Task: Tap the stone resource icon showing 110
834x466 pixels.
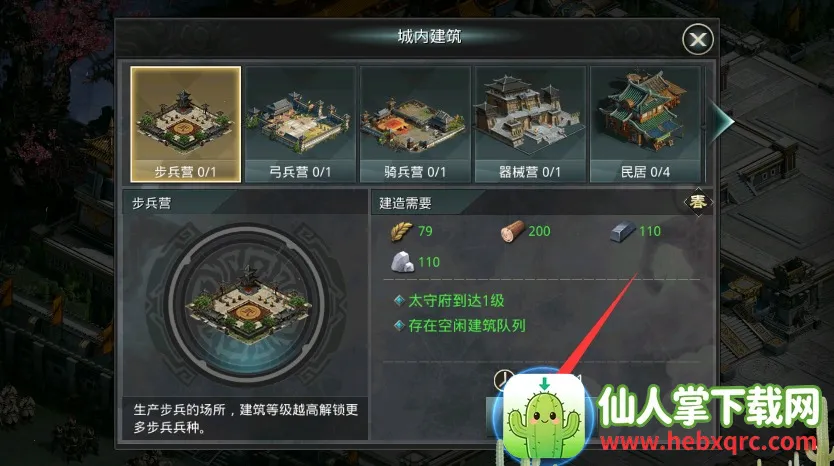Action: (x=403, y=262)
